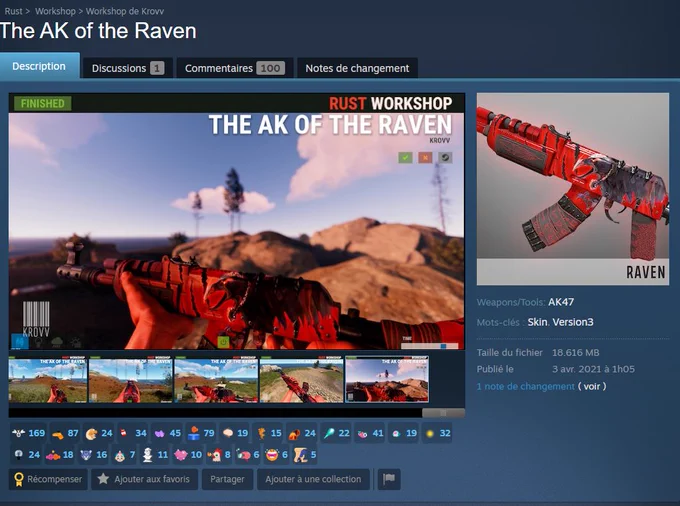680x506 pixels.
Task: Click Ajouter à une collection
Action: point(313,479)
